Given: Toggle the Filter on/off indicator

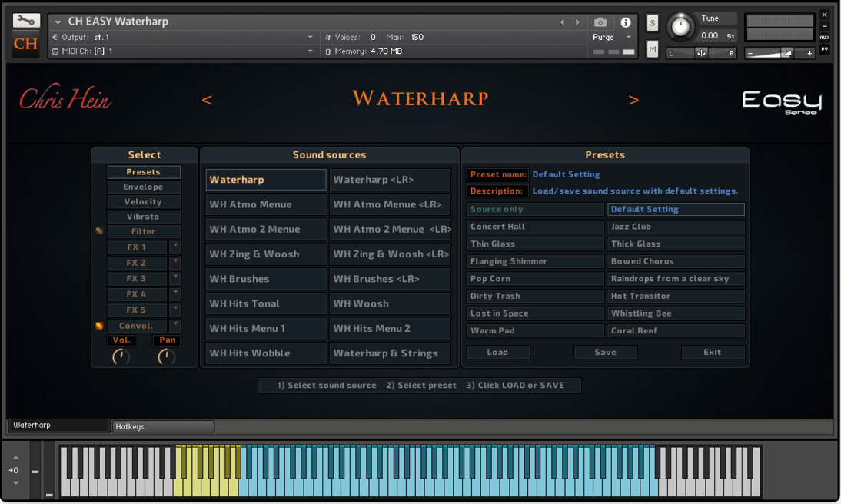Looking at the screenshot, I should tap(99, 231).
